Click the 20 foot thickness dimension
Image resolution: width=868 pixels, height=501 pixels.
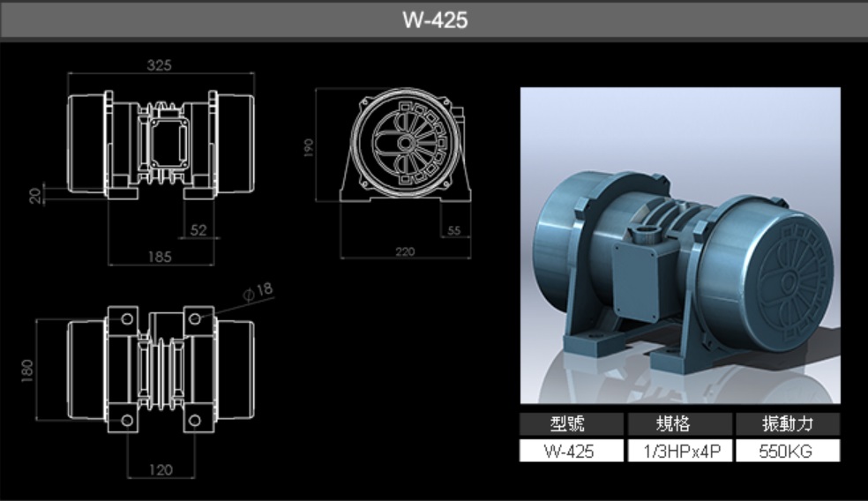36,196
